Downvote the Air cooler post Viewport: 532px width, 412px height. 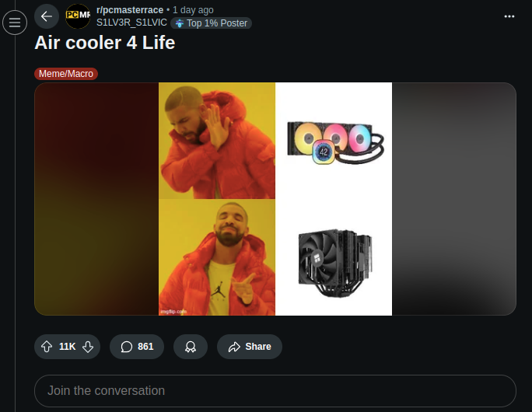coord(88,347)
